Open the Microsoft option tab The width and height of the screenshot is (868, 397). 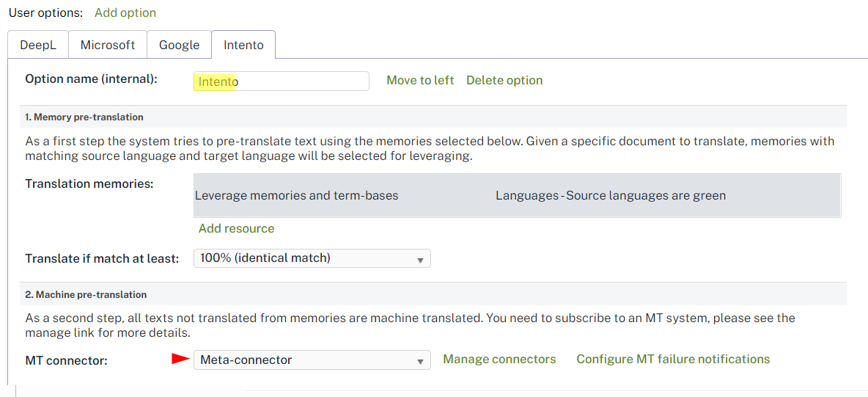(108, 45)
